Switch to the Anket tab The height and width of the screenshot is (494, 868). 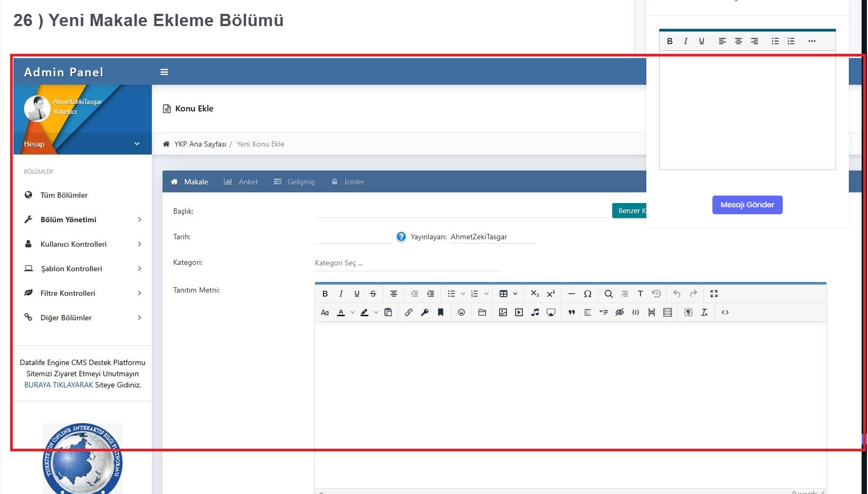coord(241,182)
